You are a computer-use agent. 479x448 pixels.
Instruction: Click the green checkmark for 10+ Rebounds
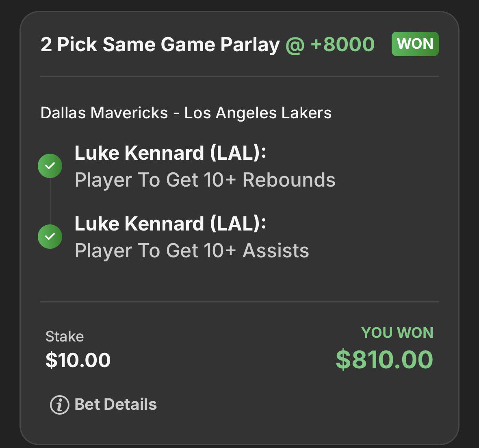pyautogui.click(x=50, y=165)
